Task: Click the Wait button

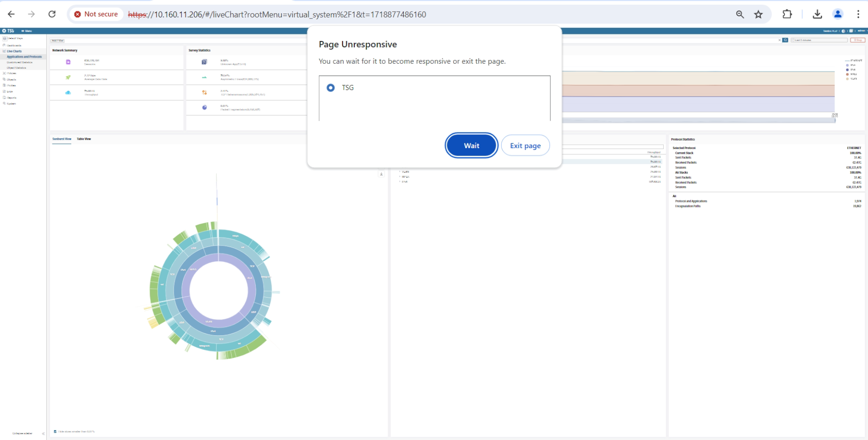Action: [471, 146]
